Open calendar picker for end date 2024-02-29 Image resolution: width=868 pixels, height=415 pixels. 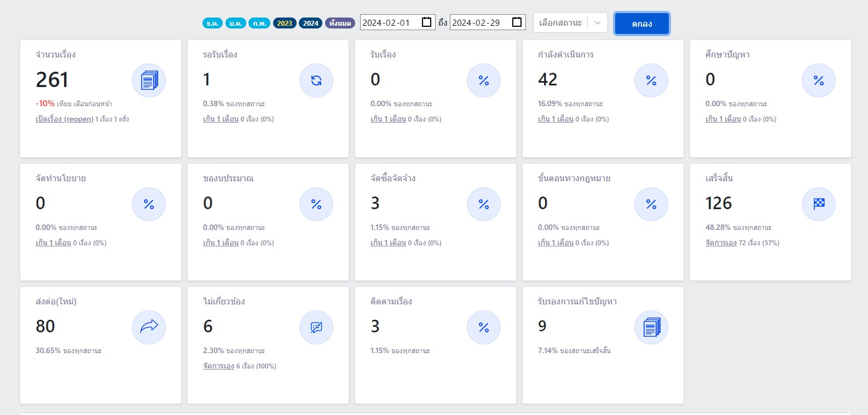pyautogui.click(x=517, y=22)
